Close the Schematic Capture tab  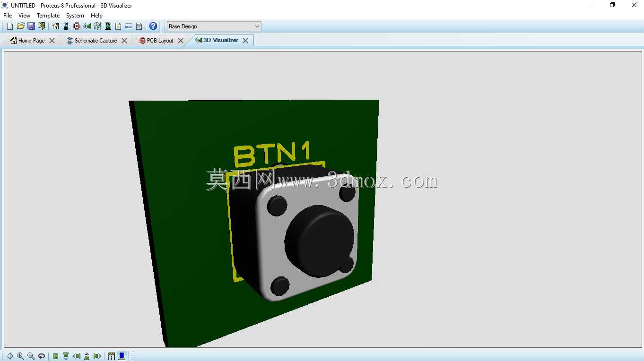124,41
